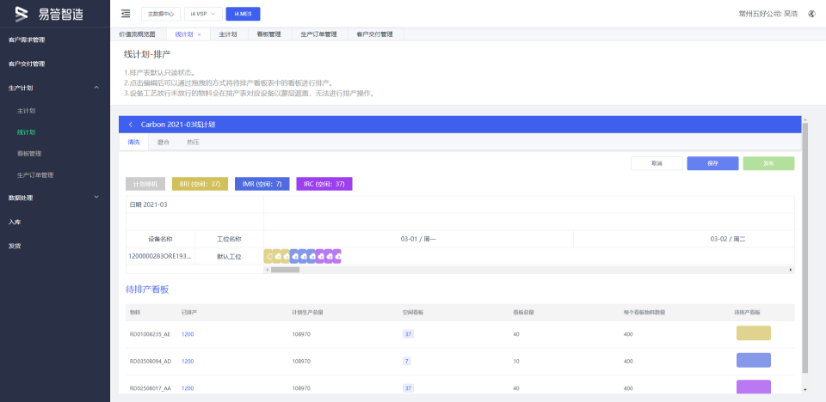The image size is (826, 402).
Task: Click the 03-01 / 周一 date header
Action: pyautogui.click(x=418, y=239)
